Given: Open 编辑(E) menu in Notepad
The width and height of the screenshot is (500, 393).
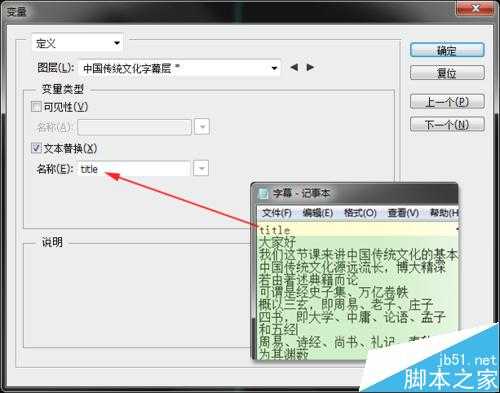Looking at the screenshot, I should point(318,213).
